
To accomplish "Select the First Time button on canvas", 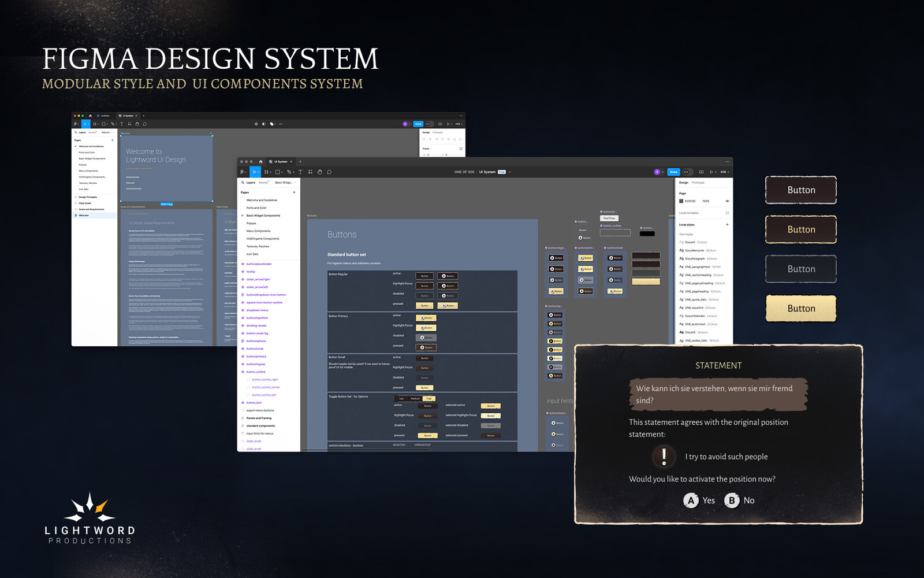I will (609, 218).
